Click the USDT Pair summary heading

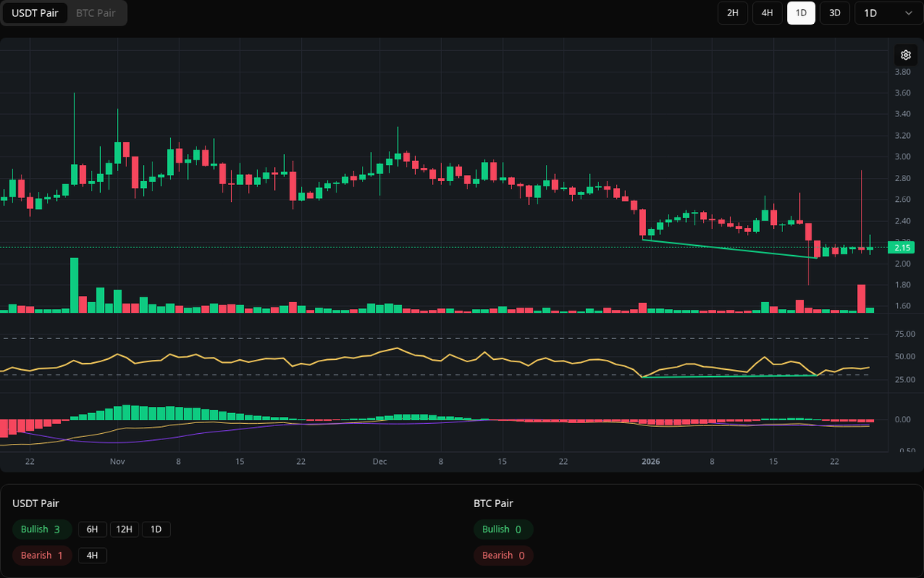point(35,503)
